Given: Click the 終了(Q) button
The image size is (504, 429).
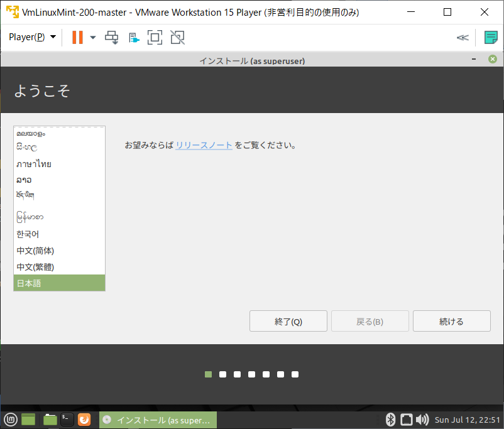Looking at the screenshot, I should pyautogui.click(x=288, y=321).
